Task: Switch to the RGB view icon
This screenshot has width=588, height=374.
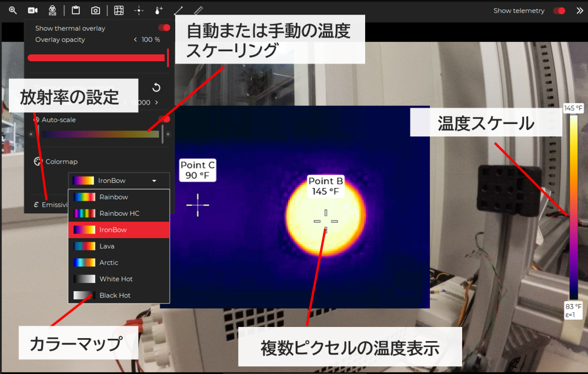Action: [x=52, y=11]
